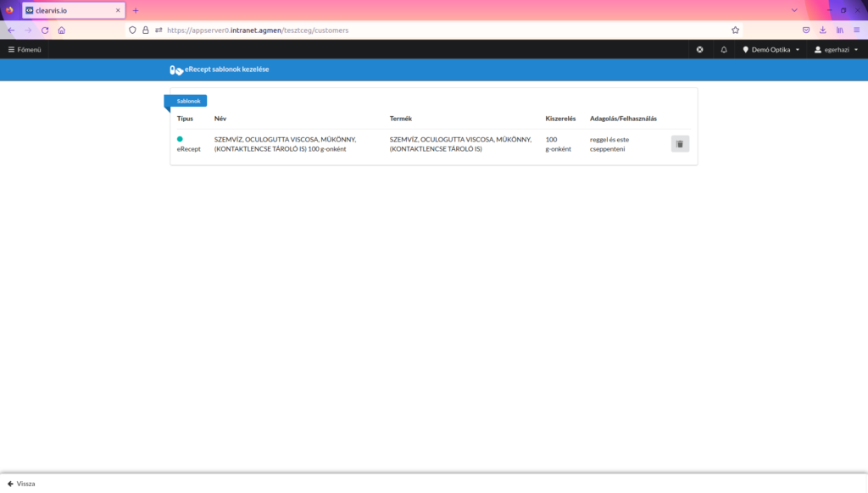Viewport: 868px width, 493px height.
Task: Click the '100 g-onként' packaging cell
Action: point(558,144)
